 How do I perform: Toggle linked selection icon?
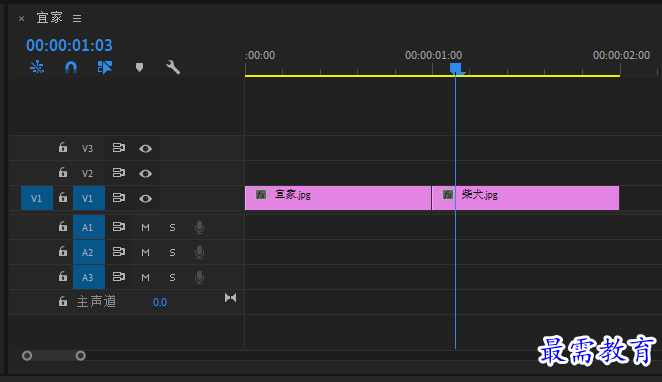[105, 67]
